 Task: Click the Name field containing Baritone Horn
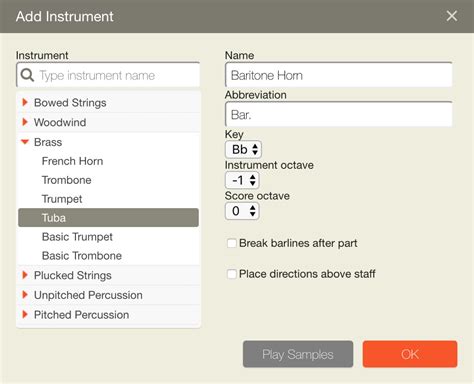(x=339, y=75)
